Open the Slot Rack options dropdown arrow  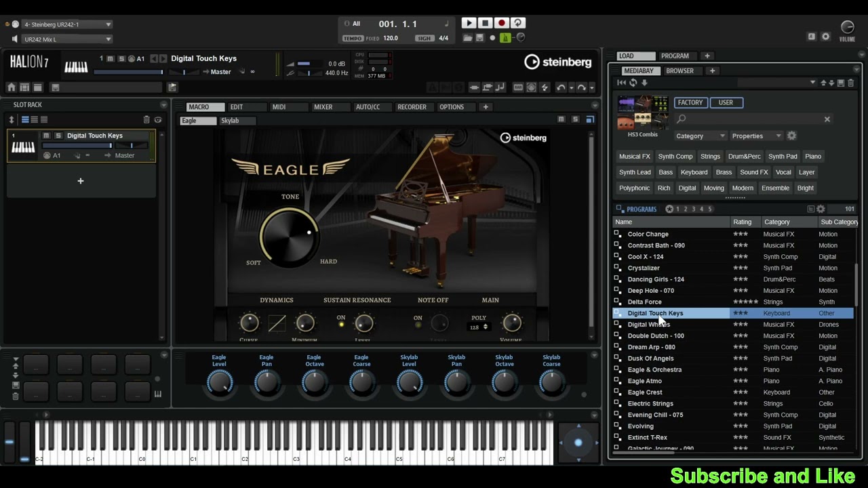163,105
